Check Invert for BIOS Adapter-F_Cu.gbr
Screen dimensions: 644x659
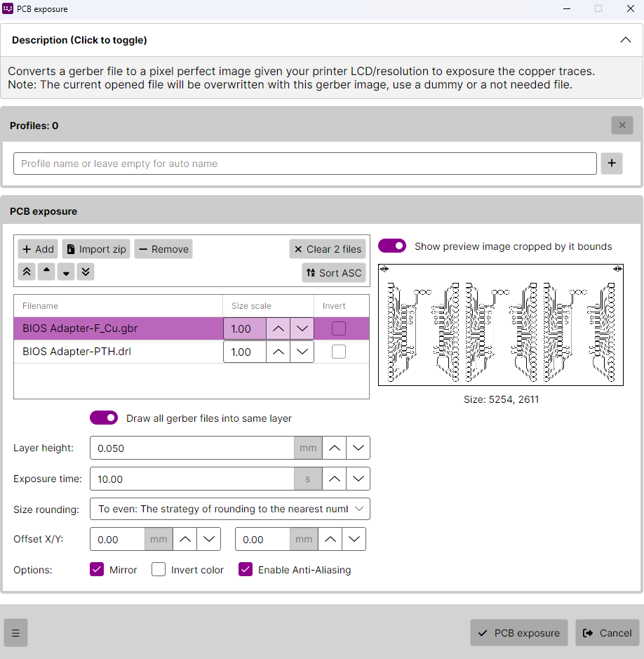point(339,328)
